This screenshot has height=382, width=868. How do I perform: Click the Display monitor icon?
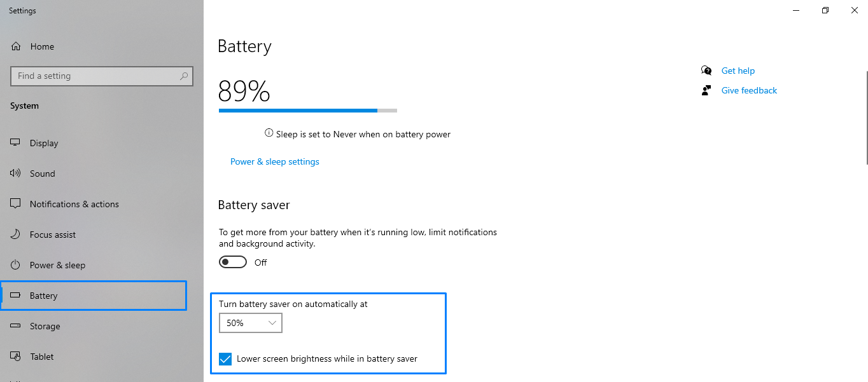pyautogui.click(x=16, y=143)
